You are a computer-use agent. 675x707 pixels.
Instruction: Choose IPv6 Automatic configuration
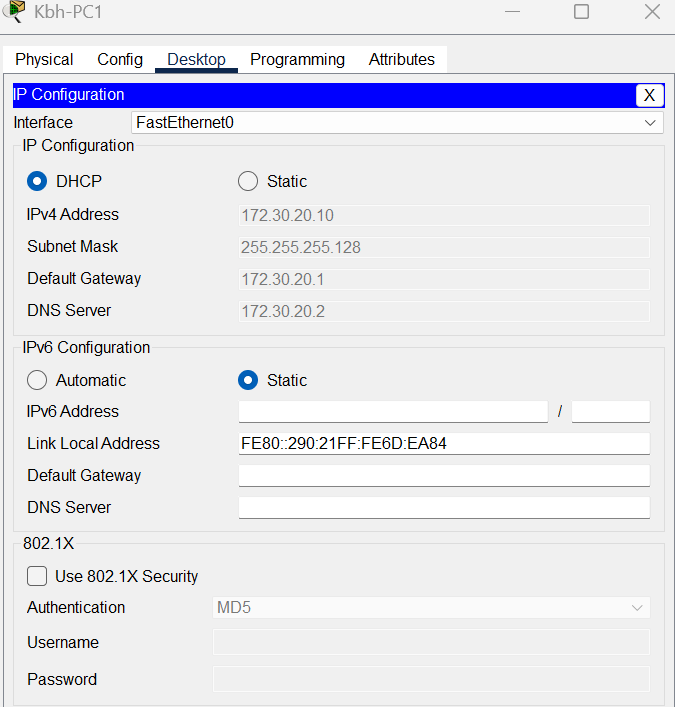37,380
